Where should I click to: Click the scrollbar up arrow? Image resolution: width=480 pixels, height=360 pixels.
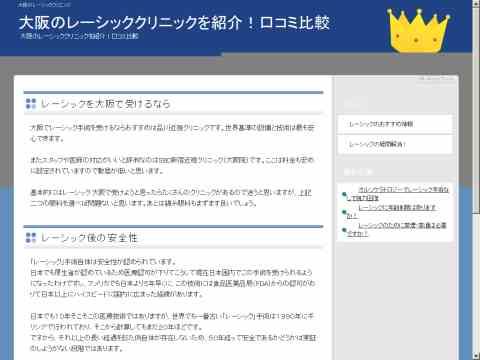point(476,3)
